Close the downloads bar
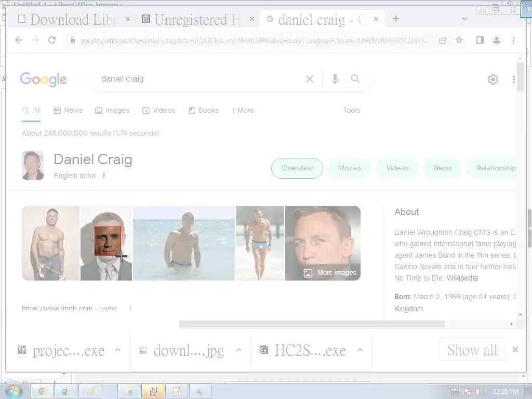This screenshot has width=532, height=399. 515,350
